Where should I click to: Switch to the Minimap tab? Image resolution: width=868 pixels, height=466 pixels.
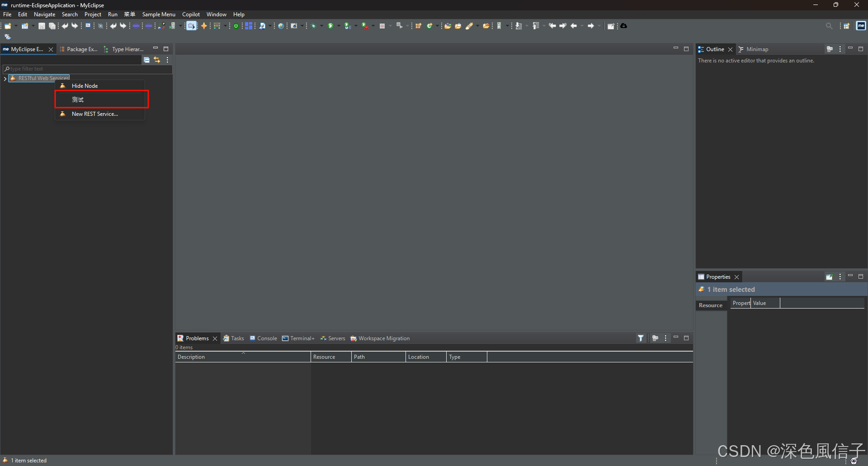(753, 49)
